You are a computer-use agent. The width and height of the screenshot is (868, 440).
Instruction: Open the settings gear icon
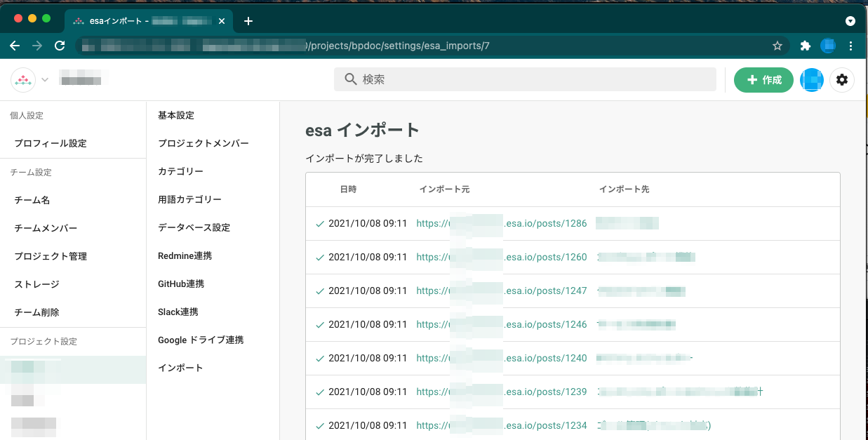point(842,80)
